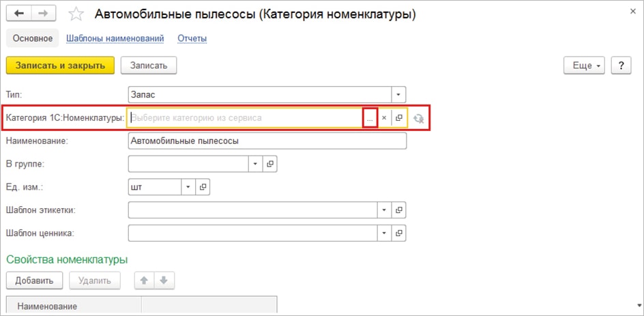Click the forward navigation arrow
The height and width of the screenshot is (316, 644).
click(x=42, y=14)
